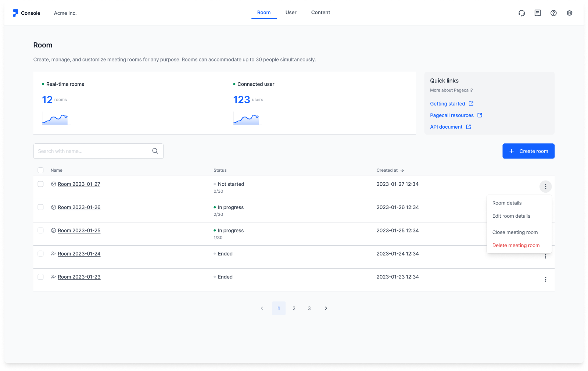Viewport: 588px width, 371px height.
Task: Click the Not started status text
Action: coord(231,184)
